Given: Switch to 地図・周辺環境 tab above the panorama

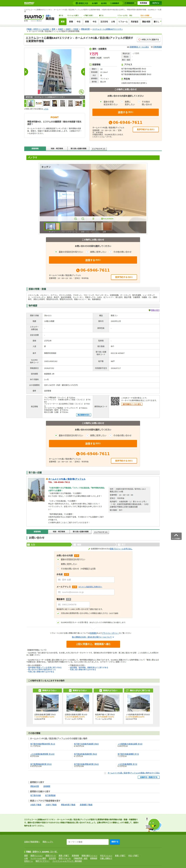Looking at the screenshot, I should pos(57,148).
